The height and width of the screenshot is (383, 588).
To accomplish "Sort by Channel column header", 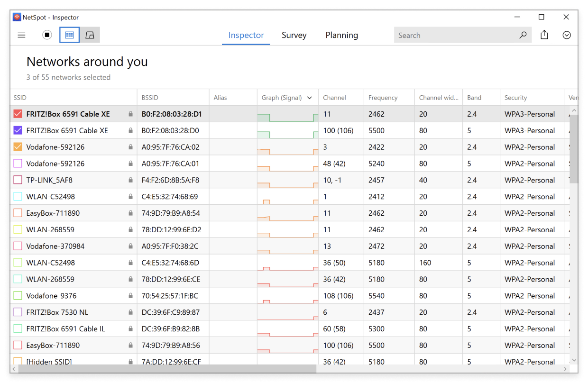I will click(x=341, y=98).
